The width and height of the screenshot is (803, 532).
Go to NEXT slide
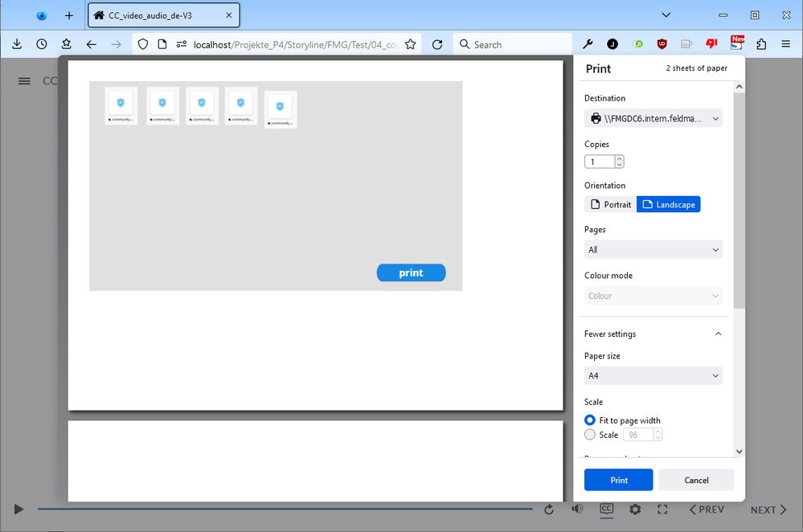[x=768, y=509]
